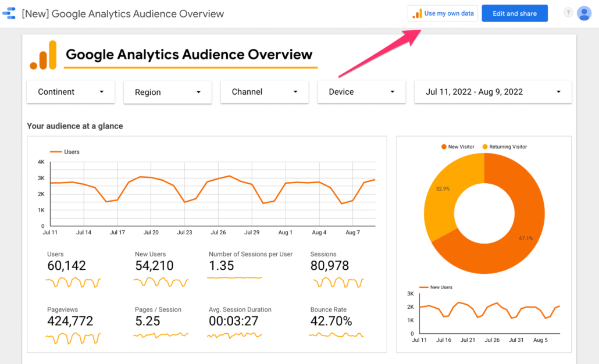Open the Jul 11 - Aug 9 date range picker
Screen dimensions: 599x364
(x=493, y=92)
